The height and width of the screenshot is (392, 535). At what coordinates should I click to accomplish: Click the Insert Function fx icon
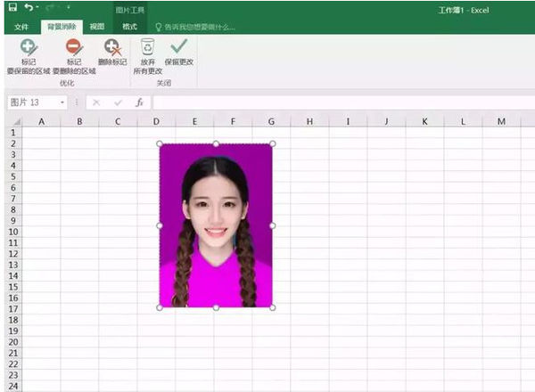pos(139,102)
